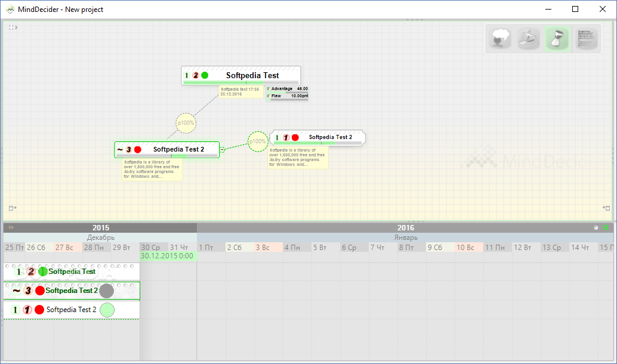Select the highlighted Softpedia Test 2 timeline row
The height and width of the screenshot is (364, 617).
(x=72, y=291)
